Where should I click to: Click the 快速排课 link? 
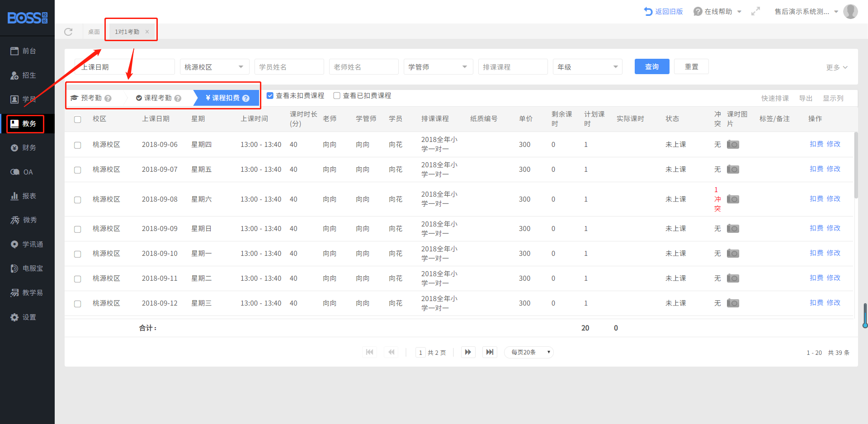pos(775,98)
